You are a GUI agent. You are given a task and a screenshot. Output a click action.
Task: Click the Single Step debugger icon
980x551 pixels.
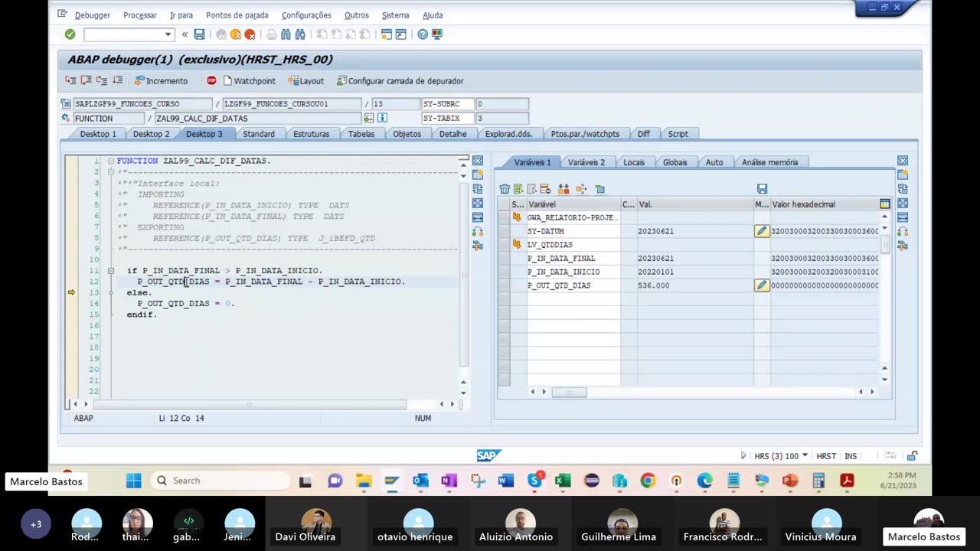tap(70, 80)
